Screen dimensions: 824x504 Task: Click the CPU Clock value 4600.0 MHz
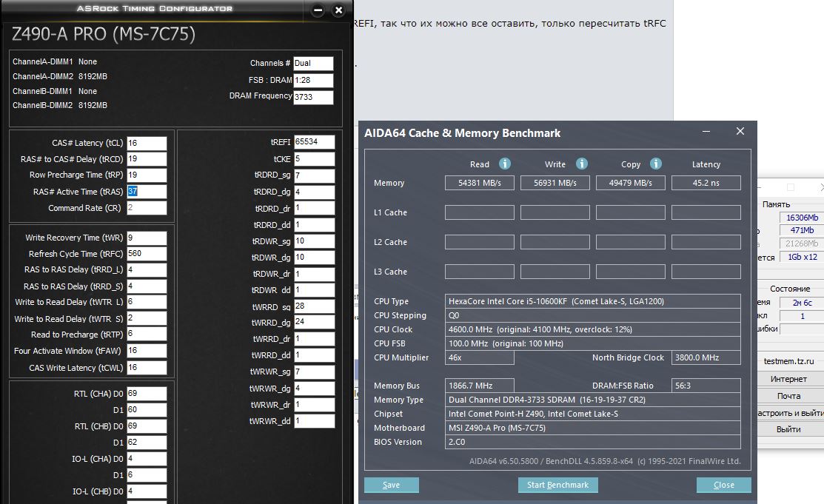[x=593, y=329]
